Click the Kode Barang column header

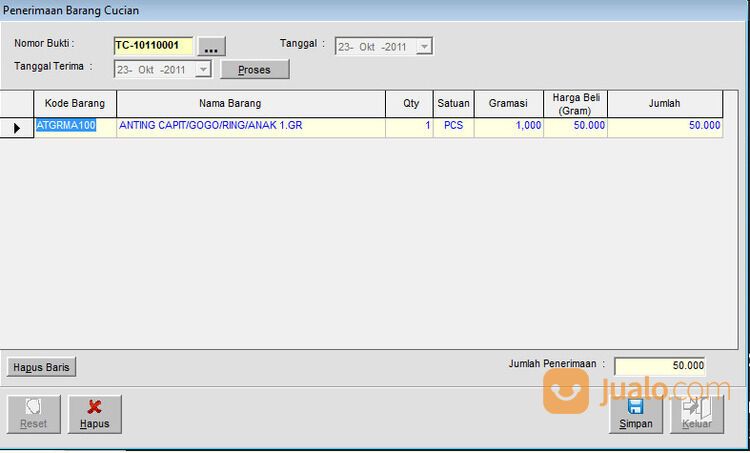(x=75, y=104)
